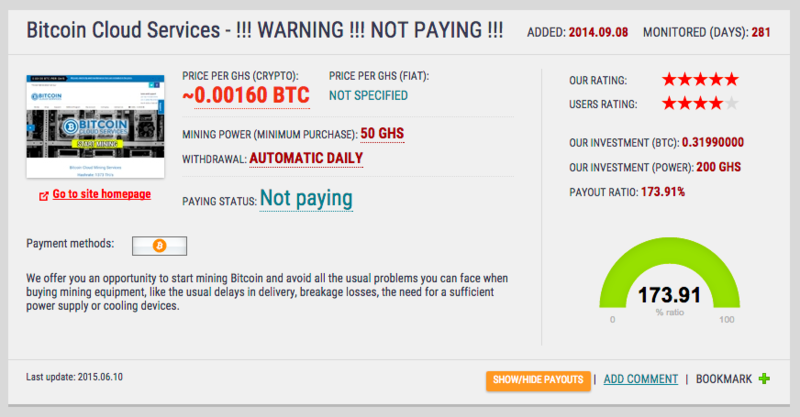Click the 'Not paying' status text
This screenshot has width=800, height=417.
[306, 198]
